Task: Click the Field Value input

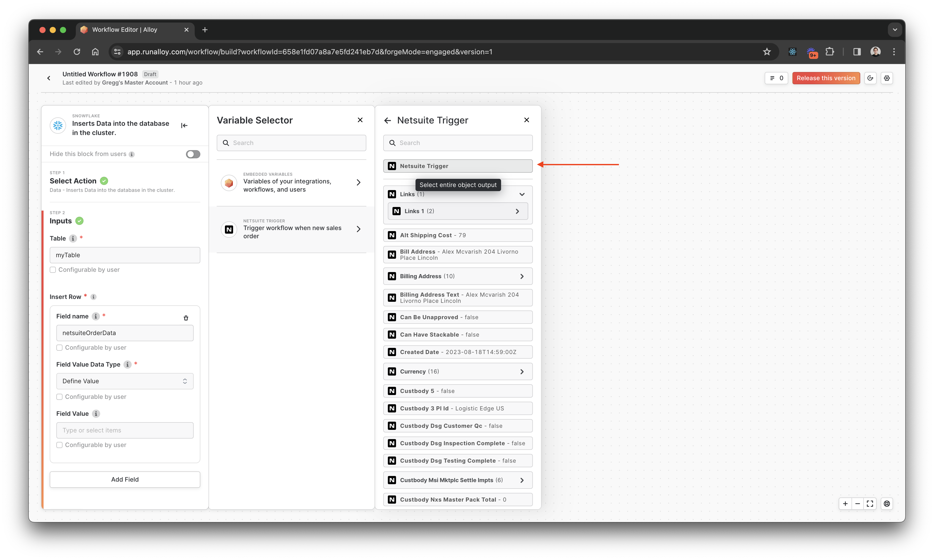Action: coord(125,431)
